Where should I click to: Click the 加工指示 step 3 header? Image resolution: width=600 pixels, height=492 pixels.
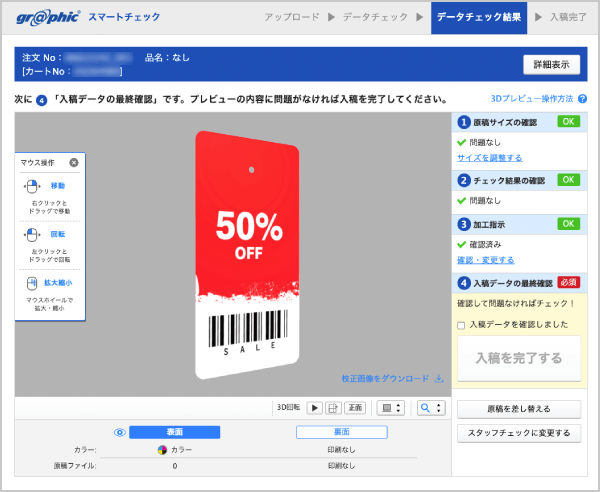(x=519, y=224)
